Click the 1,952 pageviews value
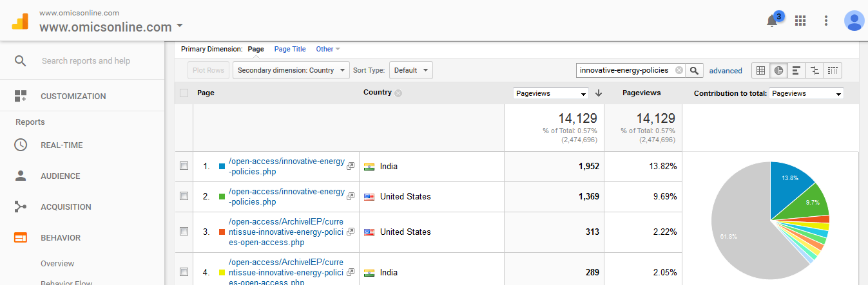This screenshot has width=868, height=285. tap(588, 166)
